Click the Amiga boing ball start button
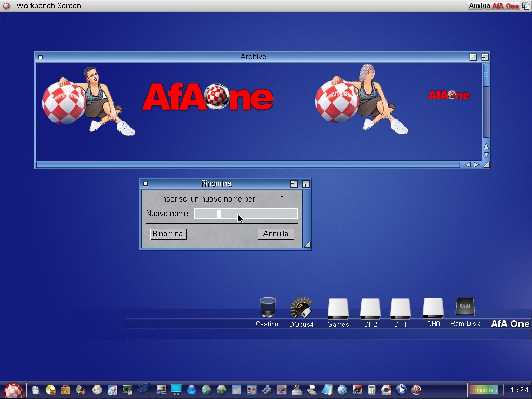Screen dimensions: 532x399 [x=14, y=390]
